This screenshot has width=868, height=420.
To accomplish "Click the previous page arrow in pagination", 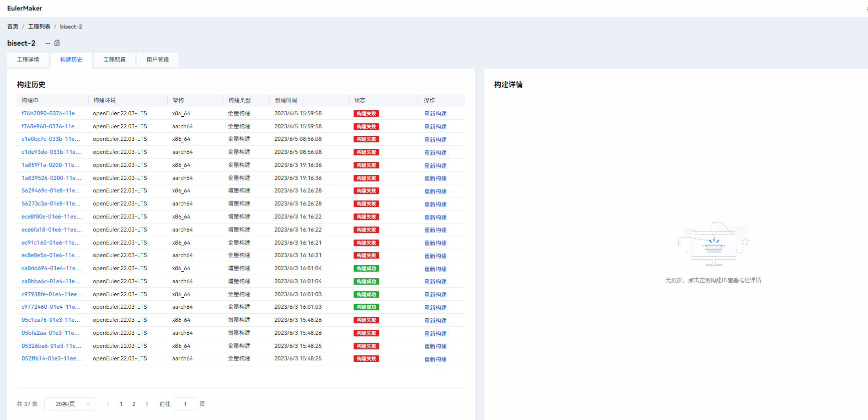I will (x=108, y=404).
